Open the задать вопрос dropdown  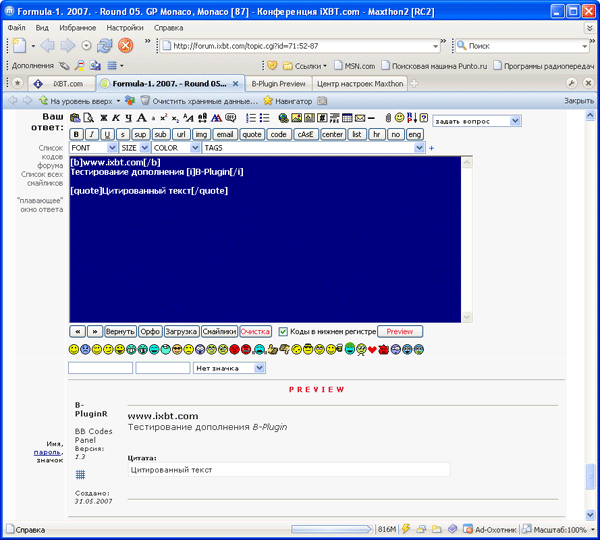point(477,121)
